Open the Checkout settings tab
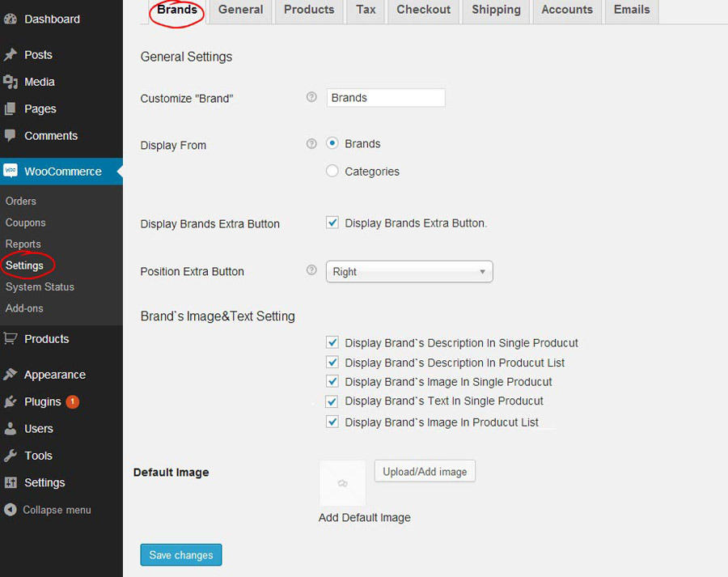This screenshot has width=728, height=577. click(423, 11)
